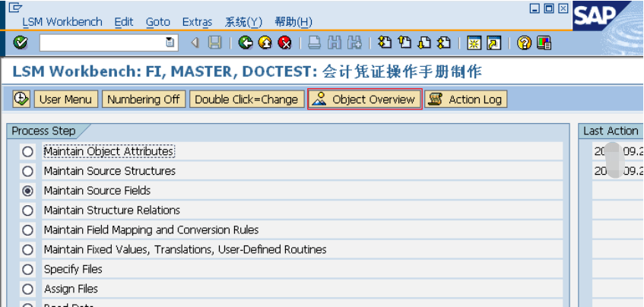Click the text "Maintain Source Fields"
The height and width of the screenshot is (307, 644).
(x=97, y=191)
